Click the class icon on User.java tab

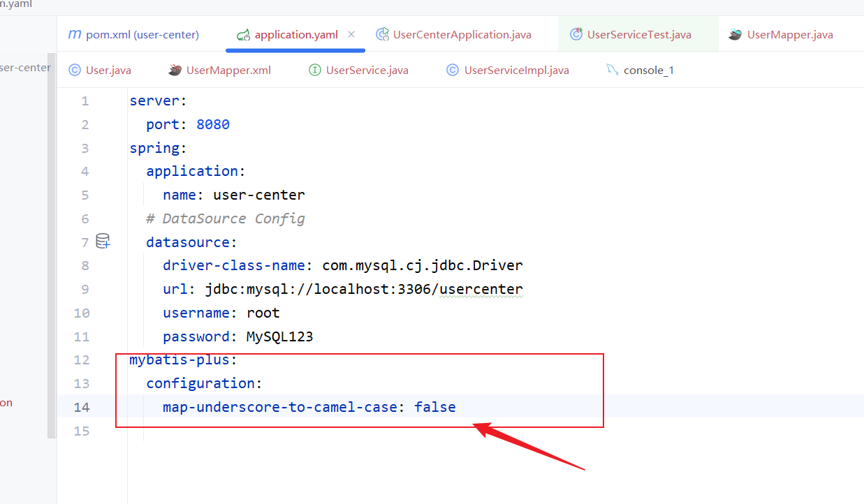(75, 70)
